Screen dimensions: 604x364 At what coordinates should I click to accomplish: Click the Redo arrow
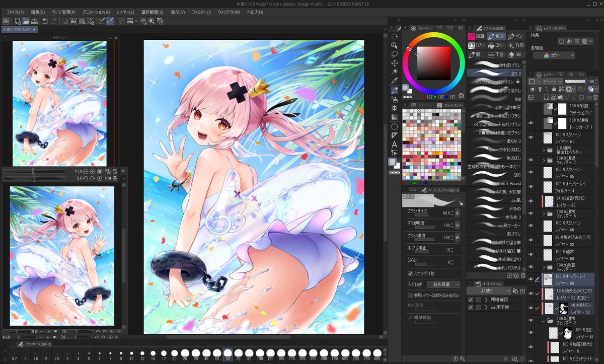click(x=53, y=21)
